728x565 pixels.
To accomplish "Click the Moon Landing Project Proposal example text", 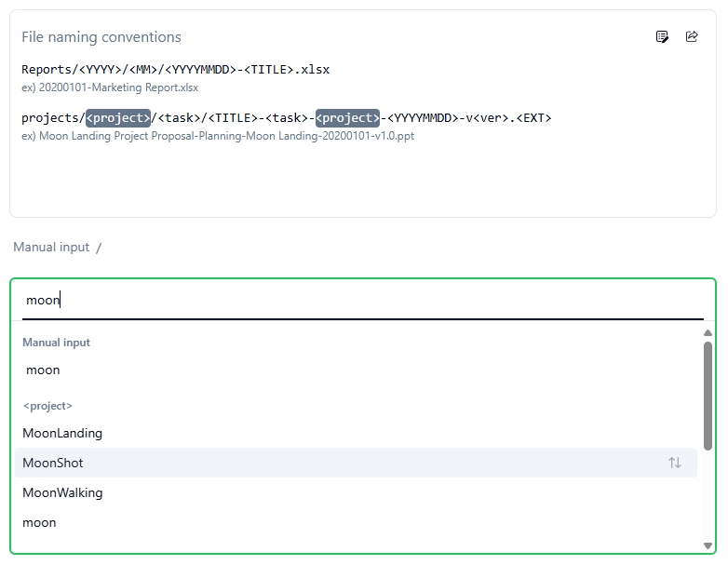I will coord(218,136).
